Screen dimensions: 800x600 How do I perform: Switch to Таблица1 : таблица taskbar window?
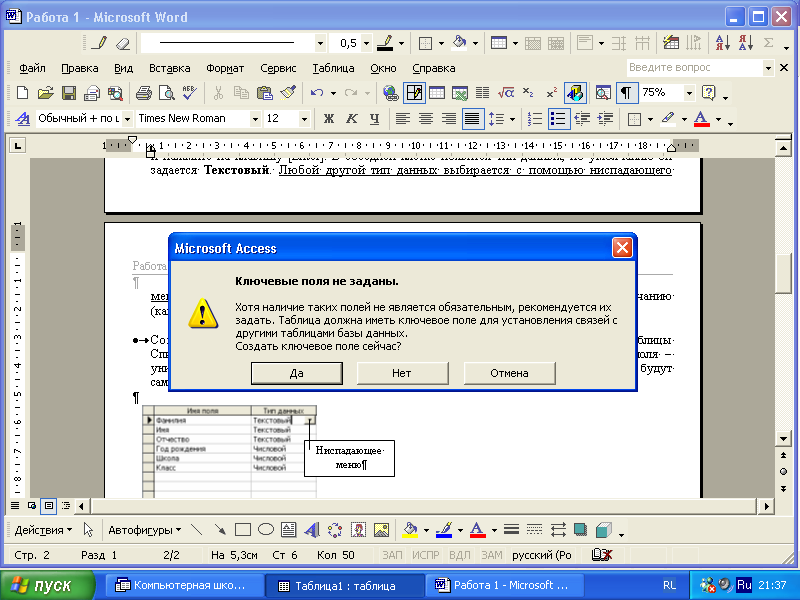344,586
